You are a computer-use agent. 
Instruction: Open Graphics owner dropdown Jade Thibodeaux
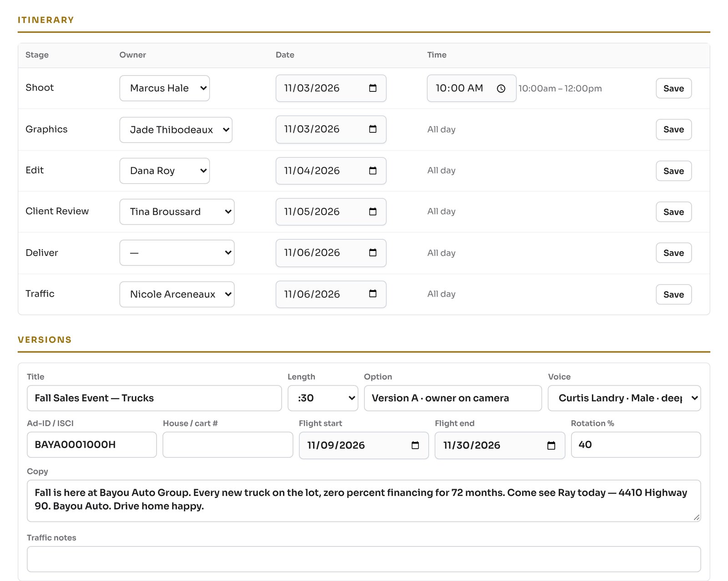[x=176, y=130]
